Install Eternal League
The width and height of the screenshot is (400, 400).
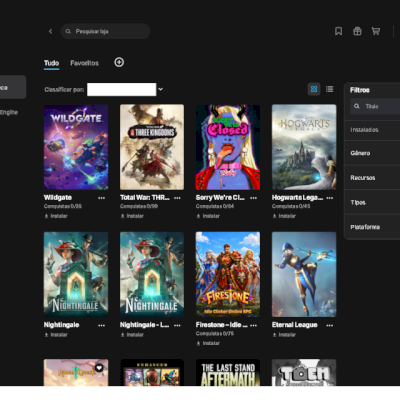click(x=284, y=335)
